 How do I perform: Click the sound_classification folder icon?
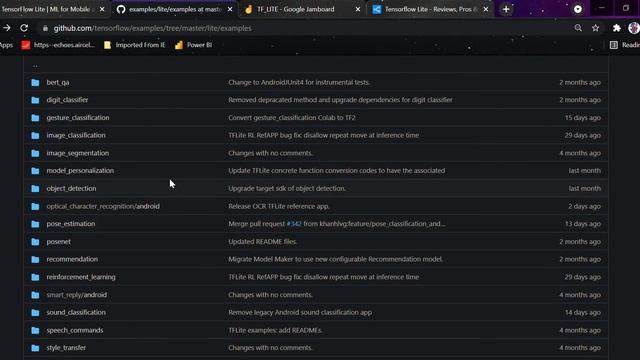36,313
